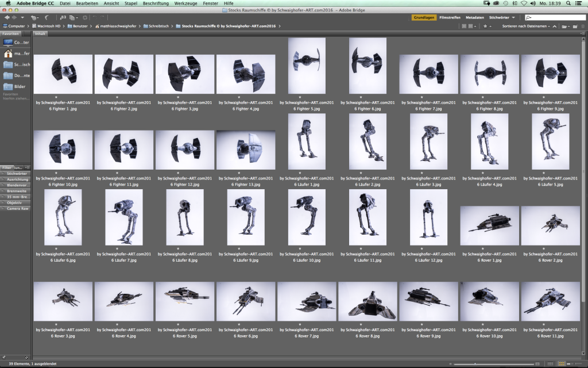This screenshot has height=368, width=588.
Task: Click the open recent folder icon
Action: (x=565, y=26)
